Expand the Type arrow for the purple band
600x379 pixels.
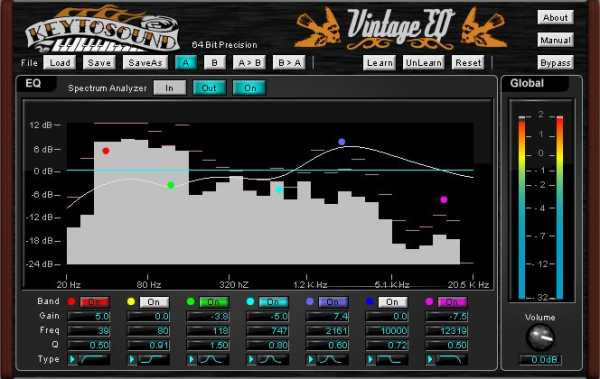click(311, 359)
